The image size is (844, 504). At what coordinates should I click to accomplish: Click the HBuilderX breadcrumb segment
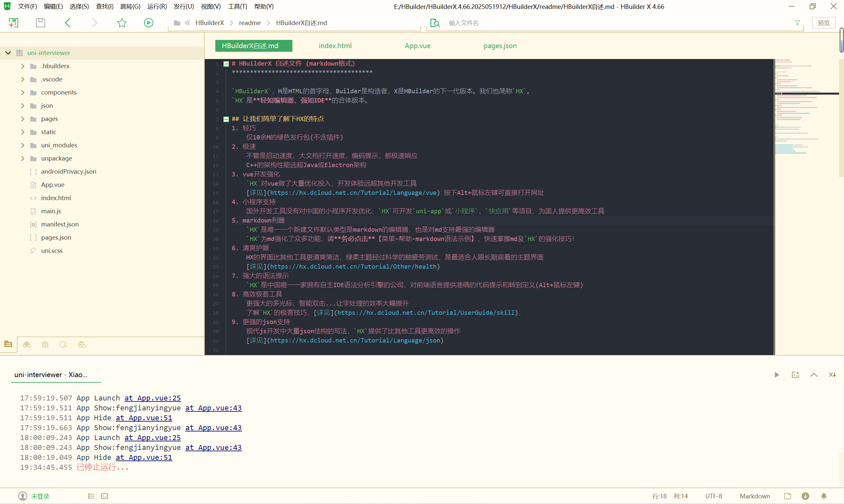[x=210, y=23]
